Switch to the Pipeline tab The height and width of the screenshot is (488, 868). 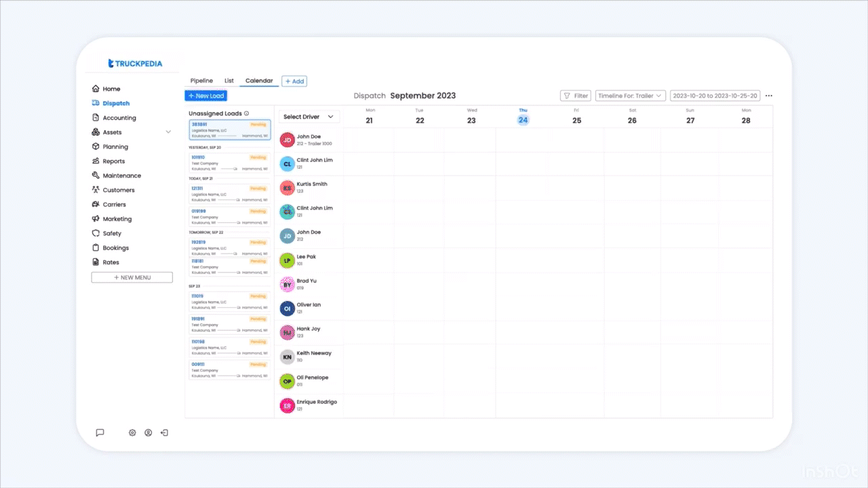[201, 81]
